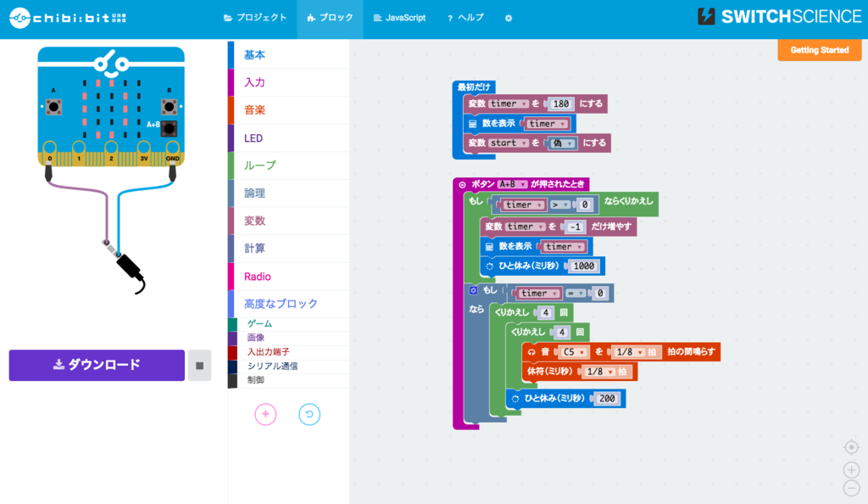Collapse 高度なブロック category
Screen dimensions: 868x504
pyautogui.click(x=289, y=304)
